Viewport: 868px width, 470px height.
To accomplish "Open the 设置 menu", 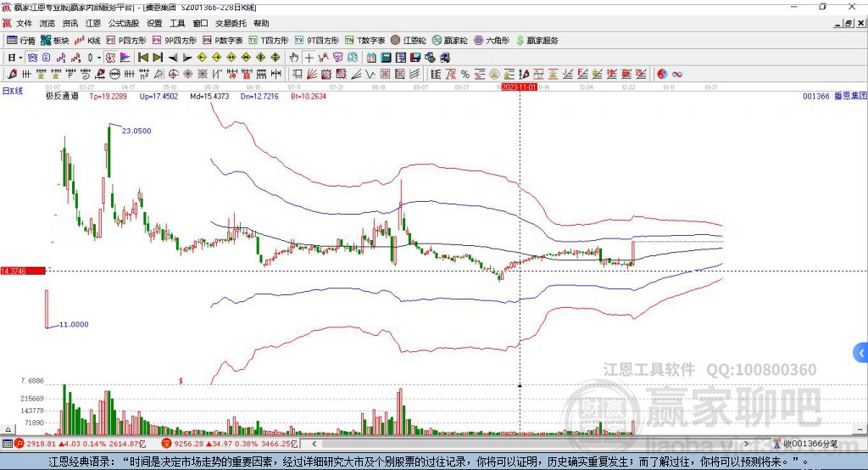I will pos(154,23).
